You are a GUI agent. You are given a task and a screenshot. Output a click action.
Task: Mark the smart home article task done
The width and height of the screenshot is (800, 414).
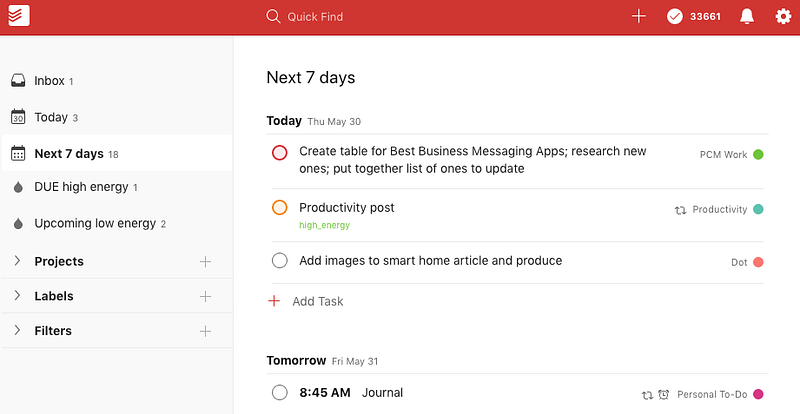click(x=280, y=261)
